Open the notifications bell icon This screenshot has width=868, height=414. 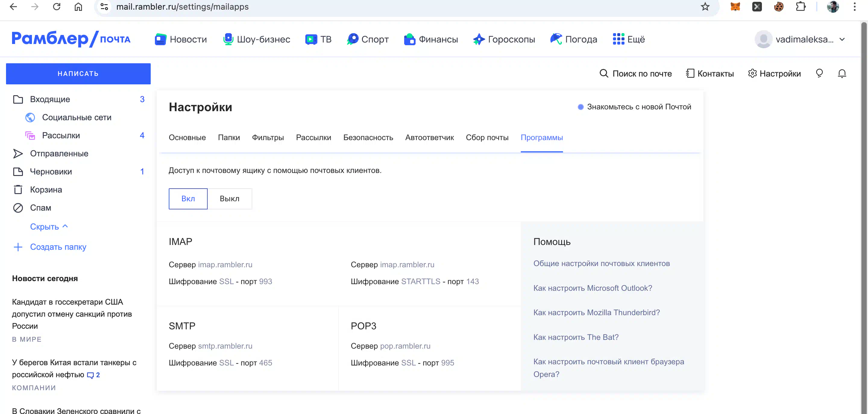(x=842, y=74)
